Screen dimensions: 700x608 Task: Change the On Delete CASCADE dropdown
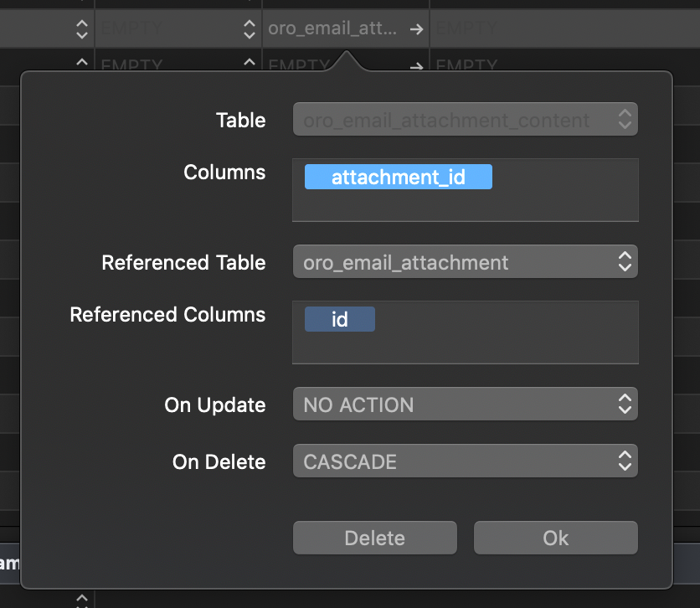pos(466,461)
